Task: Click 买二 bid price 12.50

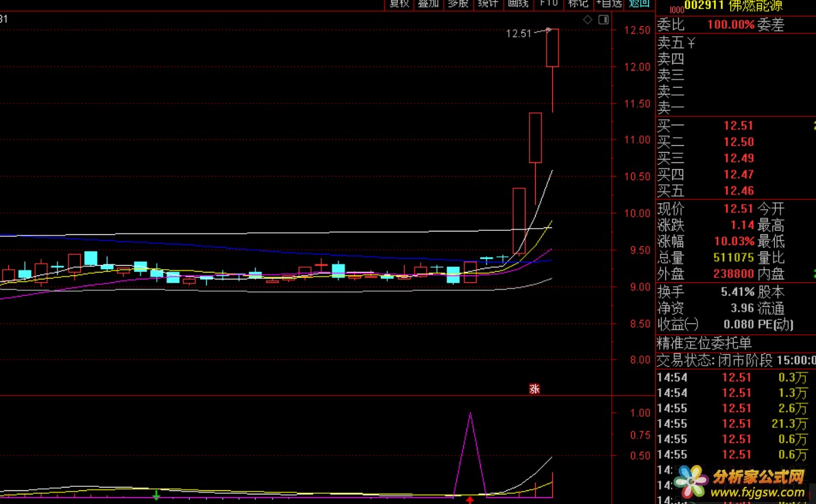Action: click(739, 142)
